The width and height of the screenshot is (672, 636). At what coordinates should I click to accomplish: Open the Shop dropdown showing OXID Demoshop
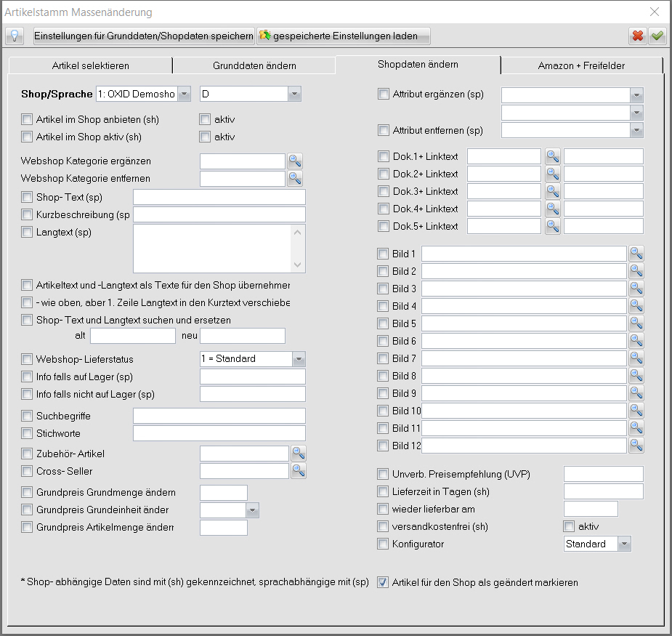[x=185, y=94]
